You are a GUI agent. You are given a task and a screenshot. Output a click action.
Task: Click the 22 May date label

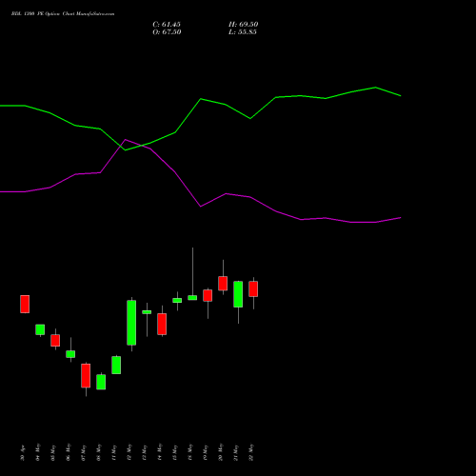tap(251, 452)
